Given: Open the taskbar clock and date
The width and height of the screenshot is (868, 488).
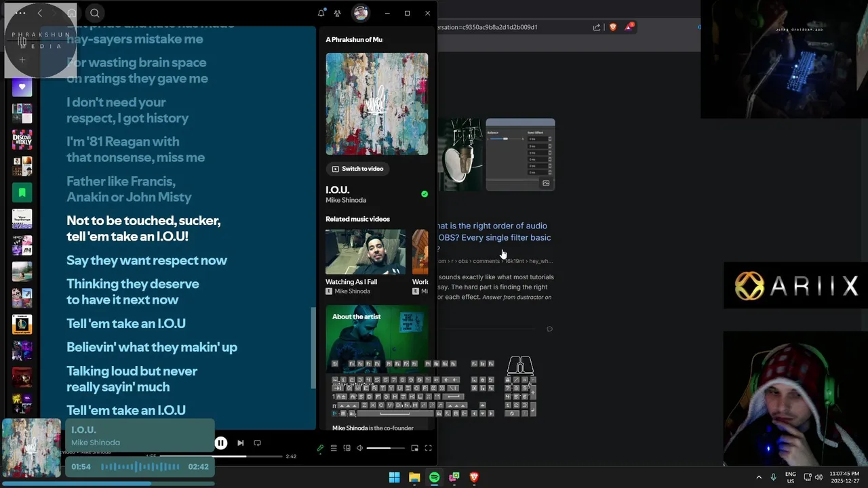Looking at the screenshot, I should (844, 477).
